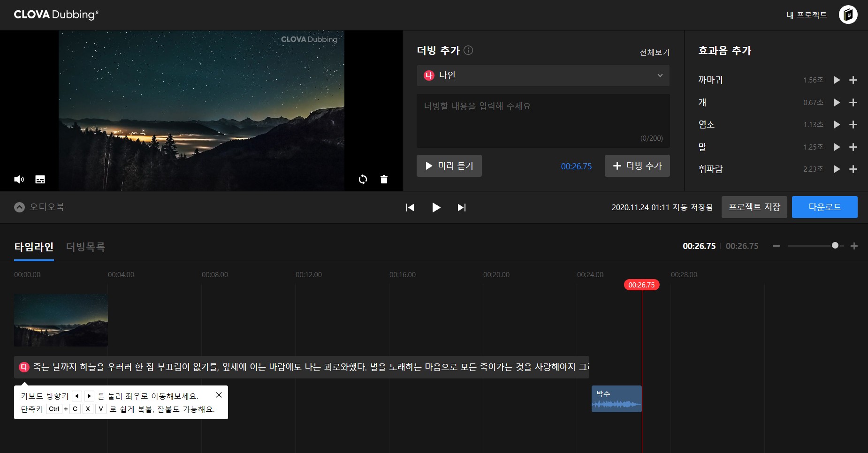Add the 말 sound effect

[x=853, y=147]
